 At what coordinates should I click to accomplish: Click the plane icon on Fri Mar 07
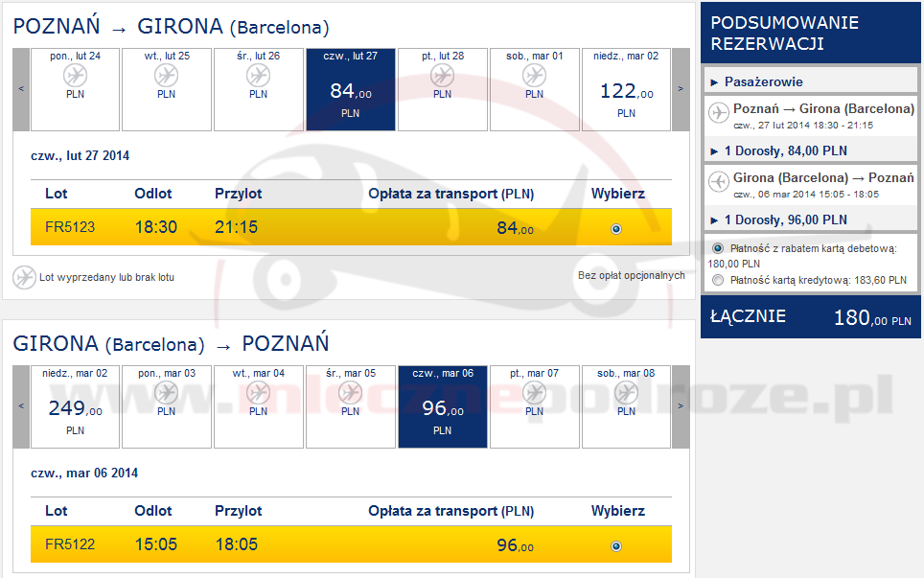(534, 392)
